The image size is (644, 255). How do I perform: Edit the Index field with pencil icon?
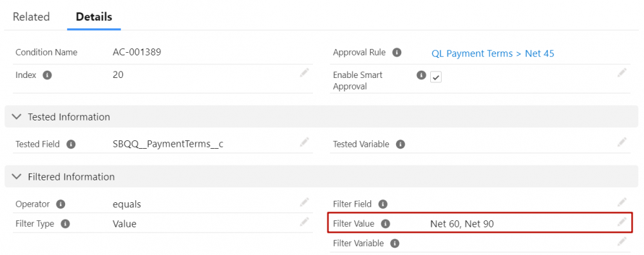(305, 73)
